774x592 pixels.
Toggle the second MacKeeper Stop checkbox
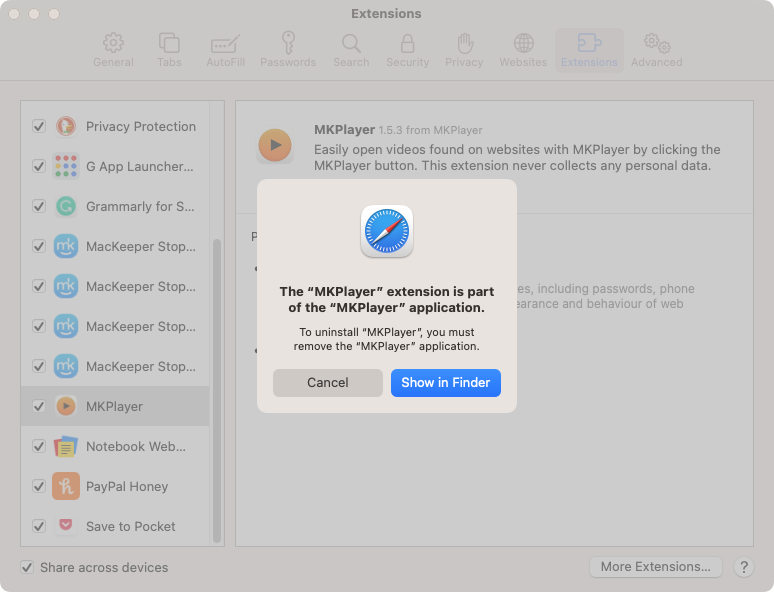click(x=39, y=286)
